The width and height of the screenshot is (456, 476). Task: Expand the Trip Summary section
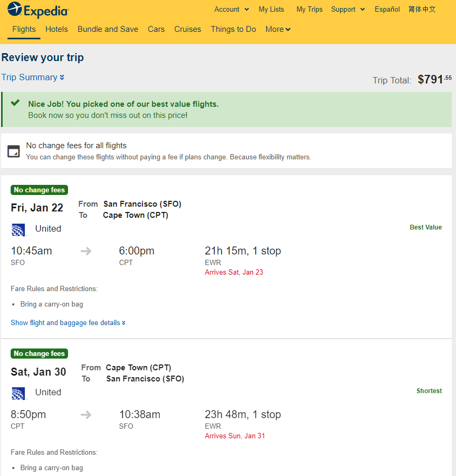(x=33, y=77)
